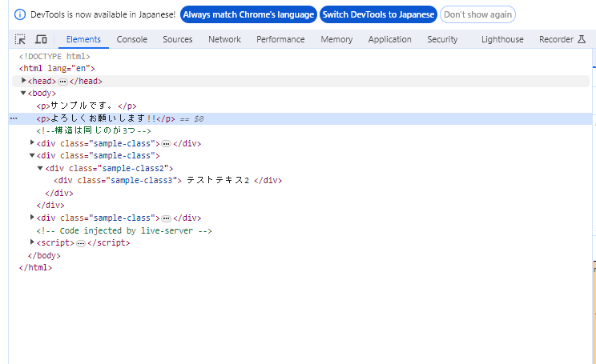This screenshot has width=596, height=364.
Task: Toggle the device toolbar icon
Action: coord(41,39)
